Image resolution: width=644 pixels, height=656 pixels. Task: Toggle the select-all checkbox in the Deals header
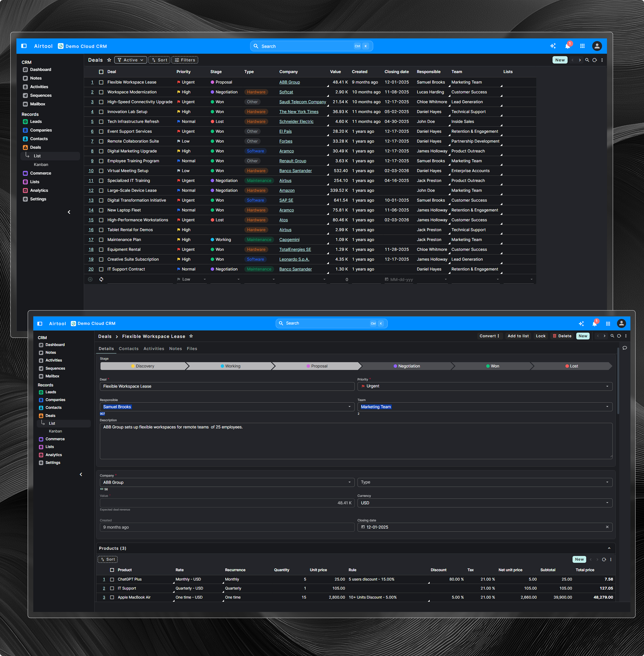point(101,72)
